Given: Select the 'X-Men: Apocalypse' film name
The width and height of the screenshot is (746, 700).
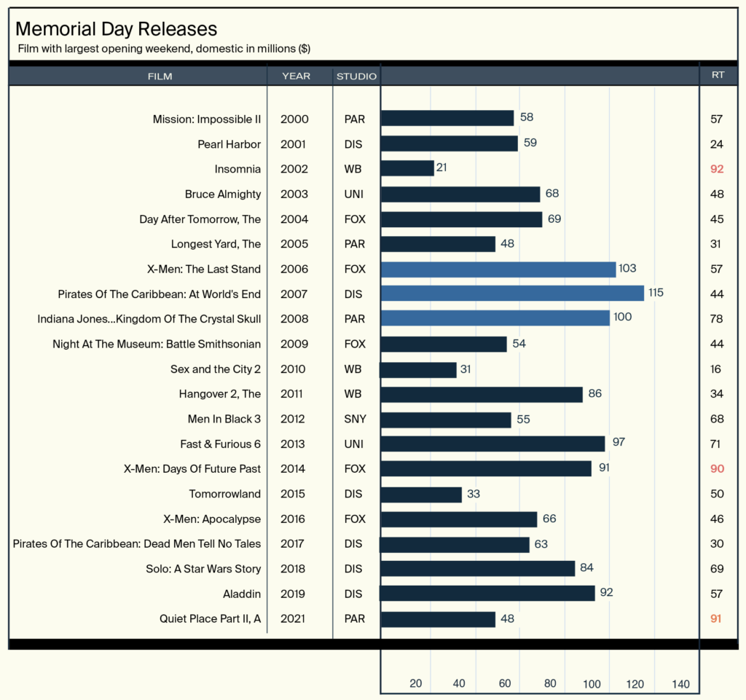Looking at the screenshot, I should coord(212,519).
